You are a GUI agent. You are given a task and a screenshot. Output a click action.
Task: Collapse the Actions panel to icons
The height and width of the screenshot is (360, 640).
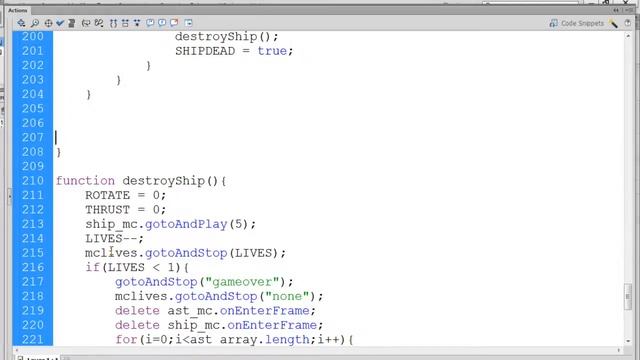pyautogui.click(x=616, y=10)
